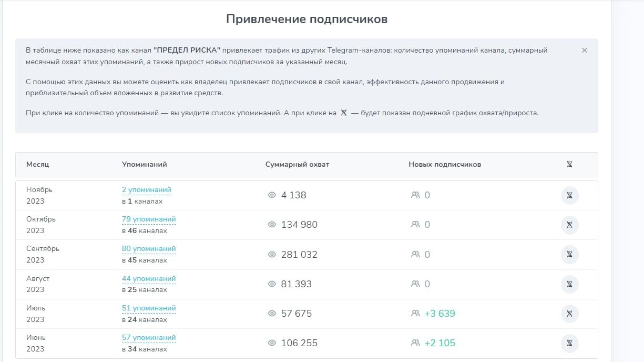Click the eye icon beside 281 032
The width and height of the screenshot is (644, 362).
click(x=272, y=254)
